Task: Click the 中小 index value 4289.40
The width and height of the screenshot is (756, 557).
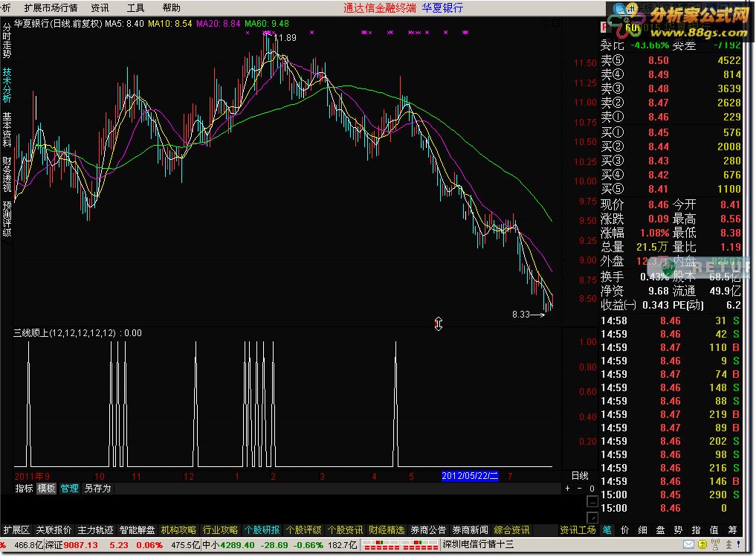Action: click(x=237, y=545)
